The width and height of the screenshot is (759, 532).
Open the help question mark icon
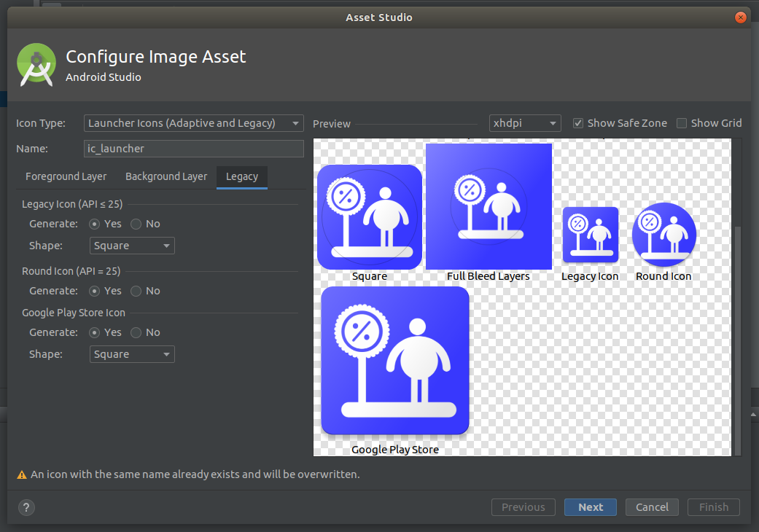[26, 507]
